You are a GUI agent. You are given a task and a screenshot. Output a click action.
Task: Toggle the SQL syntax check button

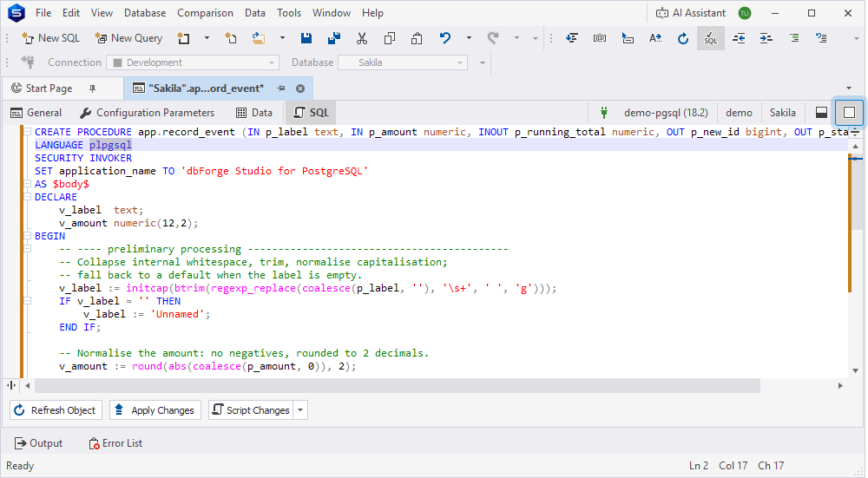(x=711, y=38)
